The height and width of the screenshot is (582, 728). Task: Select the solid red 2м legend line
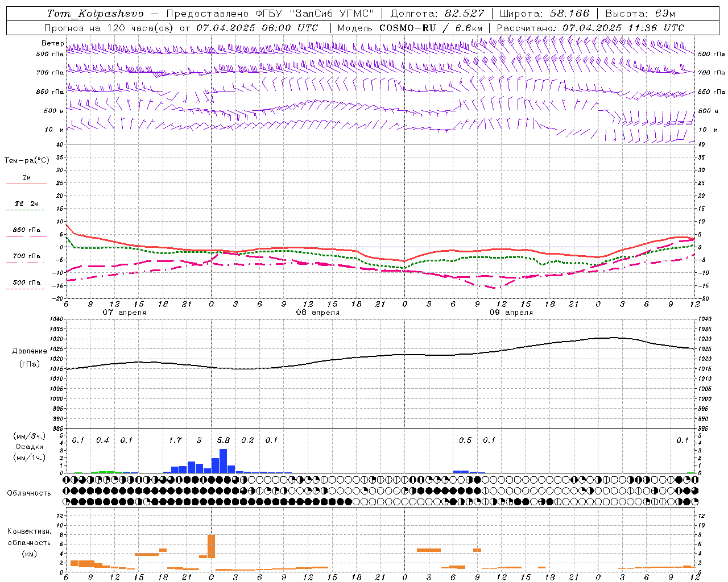(26, 184)
